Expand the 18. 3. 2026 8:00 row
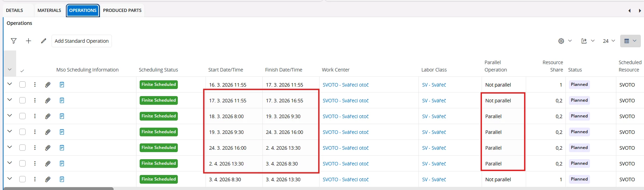 point(9,116)
